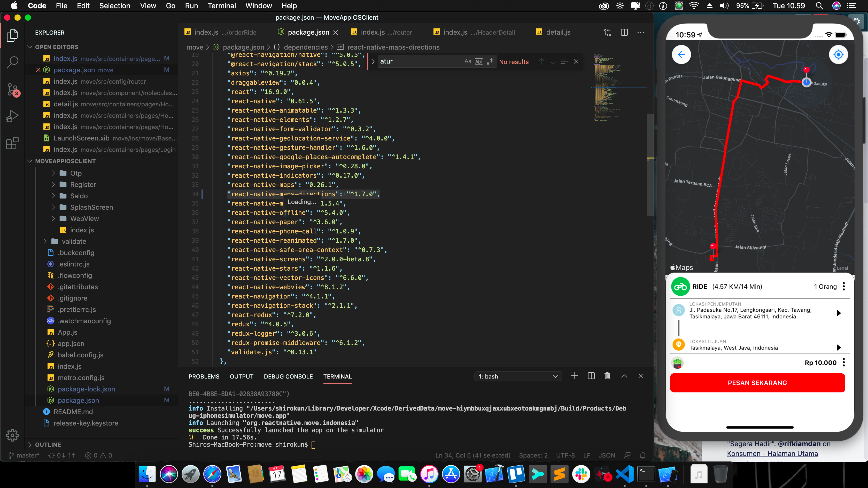Tap the PESAN SEKARANG button
This screenshot has height=488, width=868.
(x=757, y=383)
